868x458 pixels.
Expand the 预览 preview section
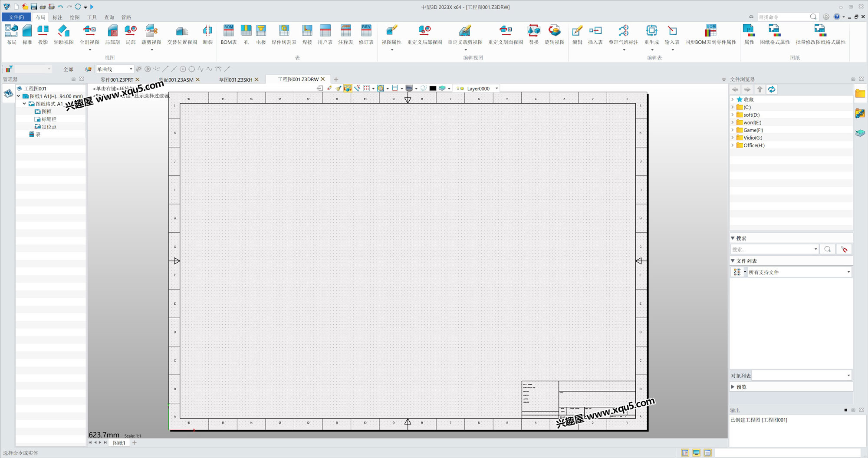[x=733, y=387]
